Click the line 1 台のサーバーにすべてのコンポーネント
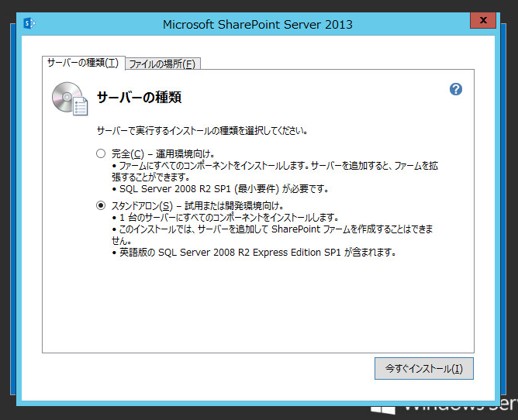 226,218
